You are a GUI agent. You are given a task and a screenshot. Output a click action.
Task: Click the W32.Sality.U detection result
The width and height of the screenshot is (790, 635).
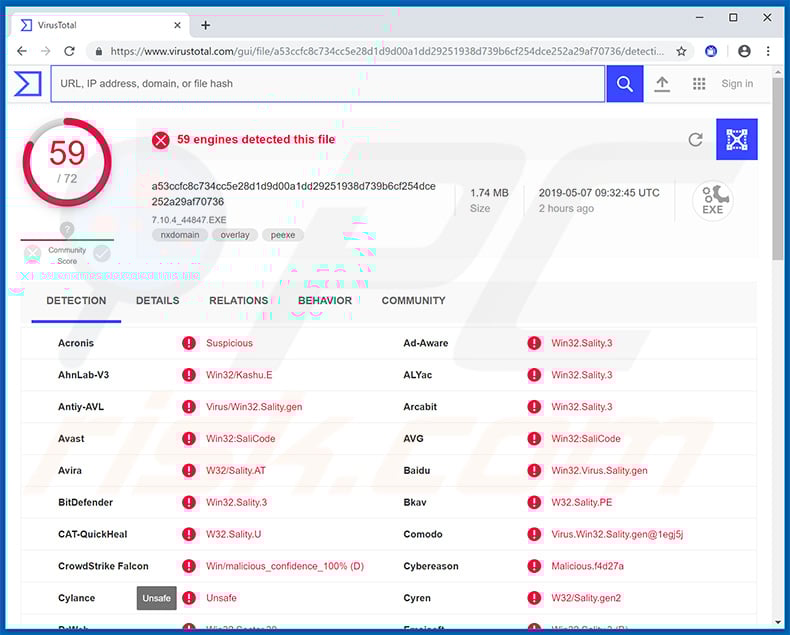point(233,534)
